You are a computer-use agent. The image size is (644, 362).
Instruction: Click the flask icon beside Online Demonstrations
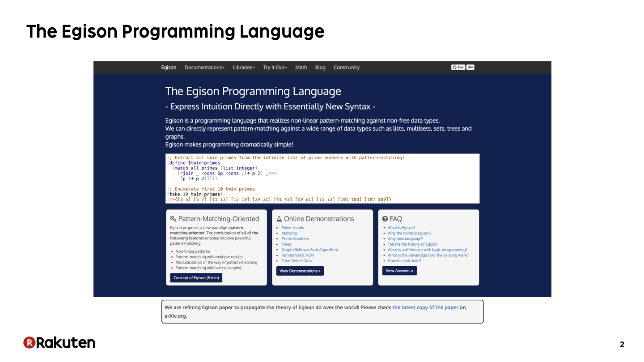279,219
